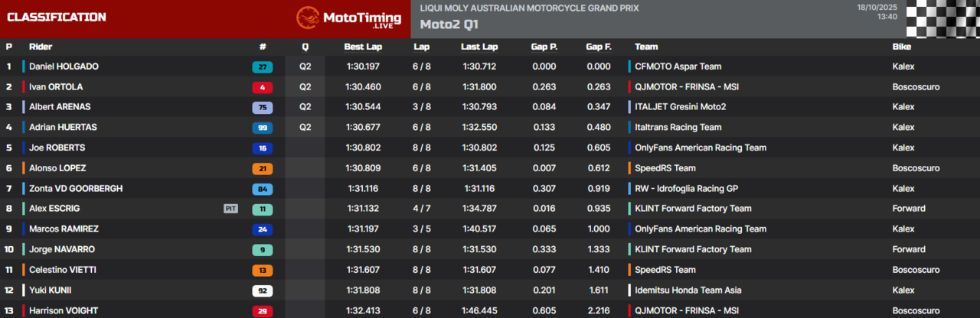Click the CLASSIFICATION header title
This screenshot has height=318, width=980.
[x=57, y=17]
